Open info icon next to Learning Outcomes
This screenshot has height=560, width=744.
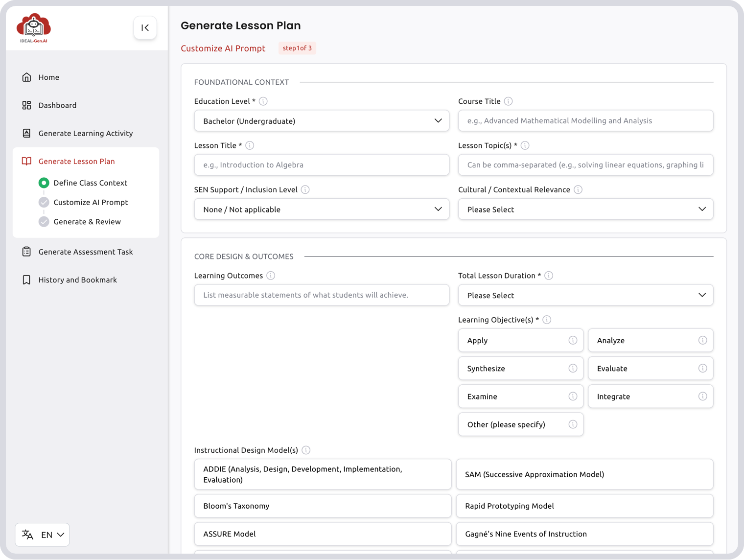271,276
